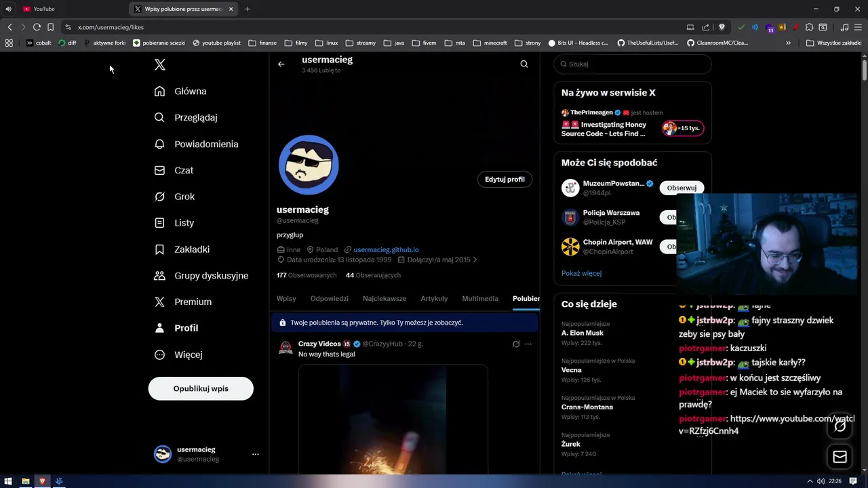
Task: Open trending topic A. Elon Musk
Action: click(x=583, y=333)
